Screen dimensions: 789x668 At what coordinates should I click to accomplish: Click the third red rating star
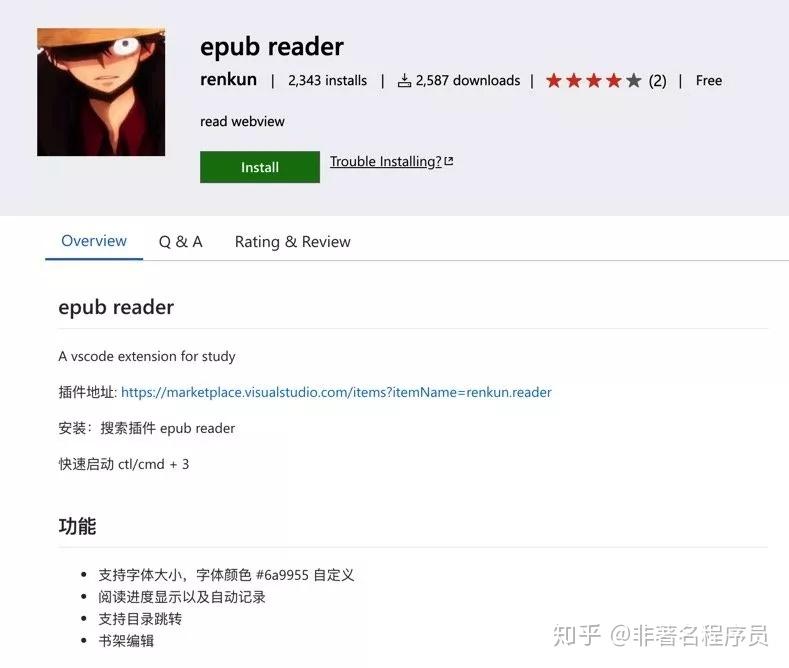(594, 80)
